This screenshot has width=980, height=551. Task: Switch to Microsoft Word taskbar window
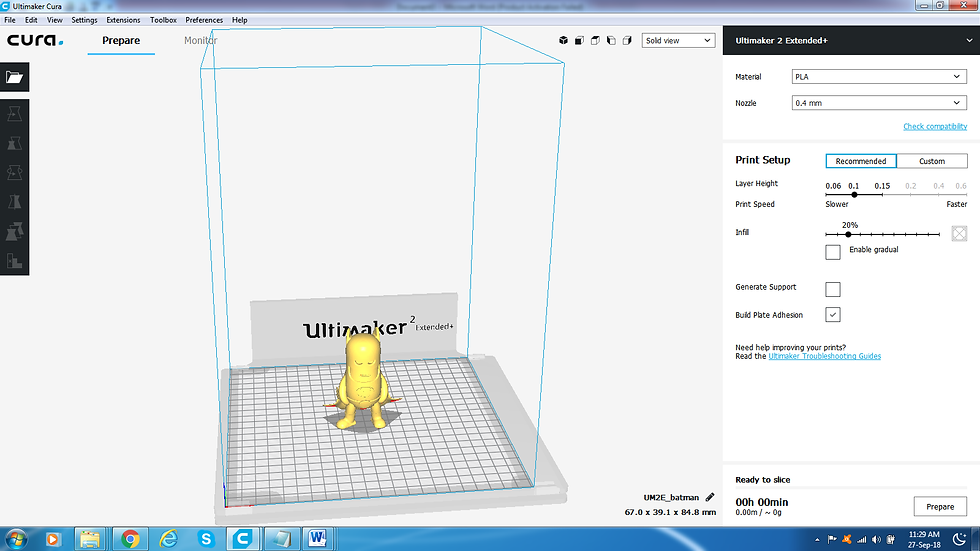click(318, 539)
